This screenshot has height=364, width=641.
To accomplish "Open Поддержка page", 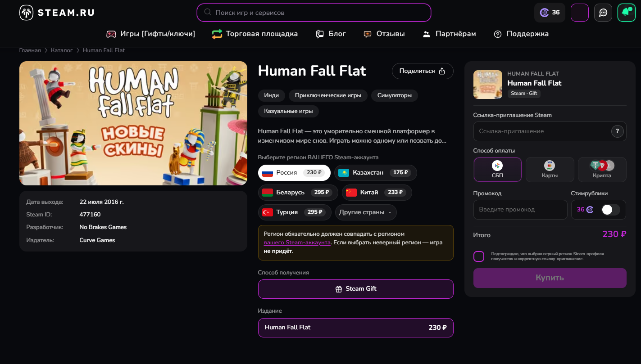I will (x=521, y=34).
